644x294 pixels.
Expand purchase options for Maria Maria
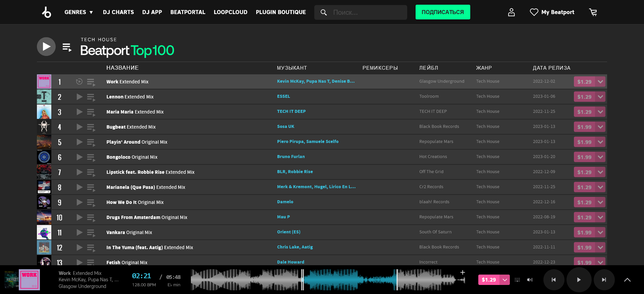point(600,112)
